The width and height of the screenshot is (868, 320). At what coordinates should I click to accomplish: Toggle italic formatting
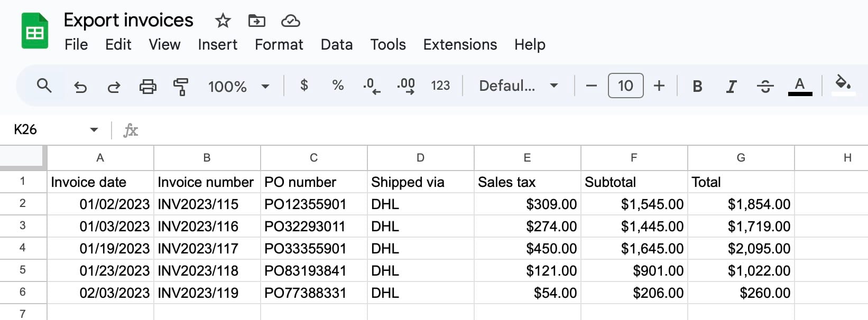[731, 86]
